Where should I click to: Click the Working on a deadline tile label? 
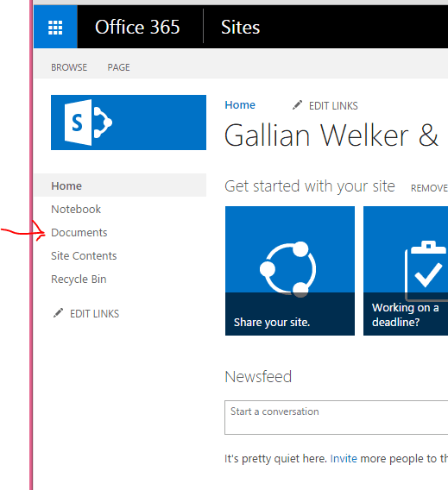point(405,315)
